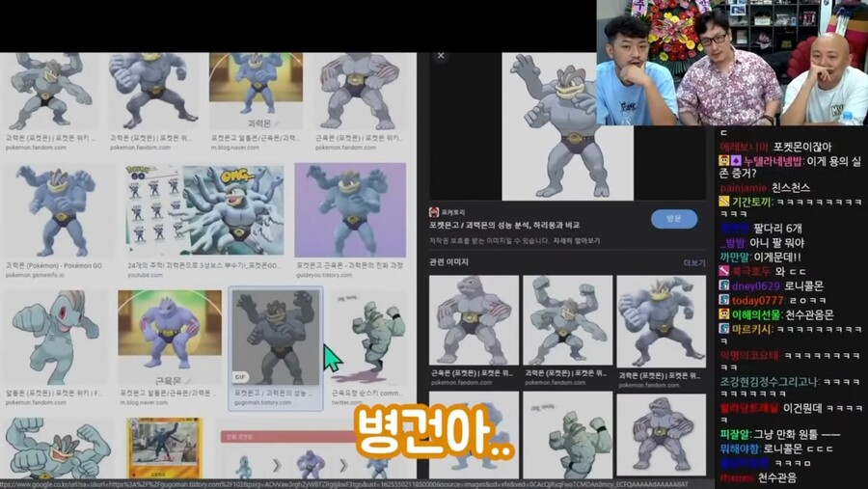Close the image preview panel with X
Screen dimensions: 868x489
441,55
